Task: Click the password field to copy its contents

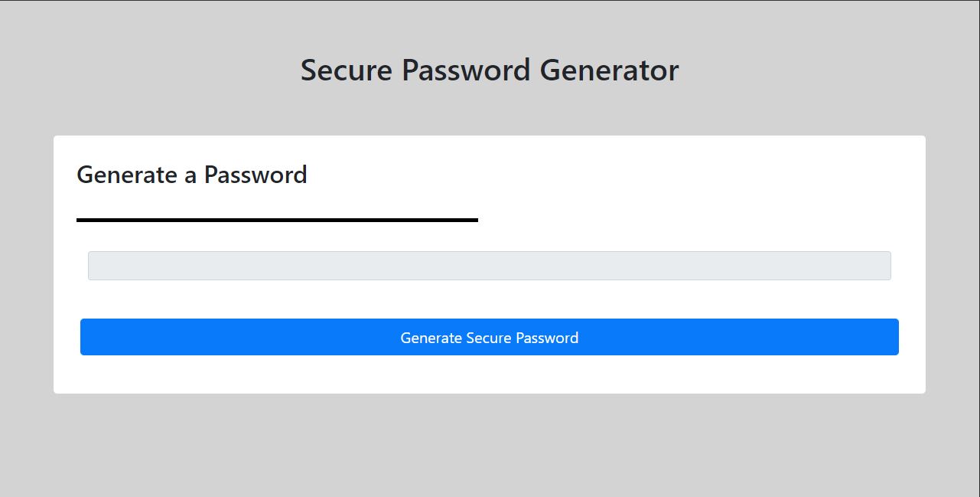Action: click(x=489, y=265)
